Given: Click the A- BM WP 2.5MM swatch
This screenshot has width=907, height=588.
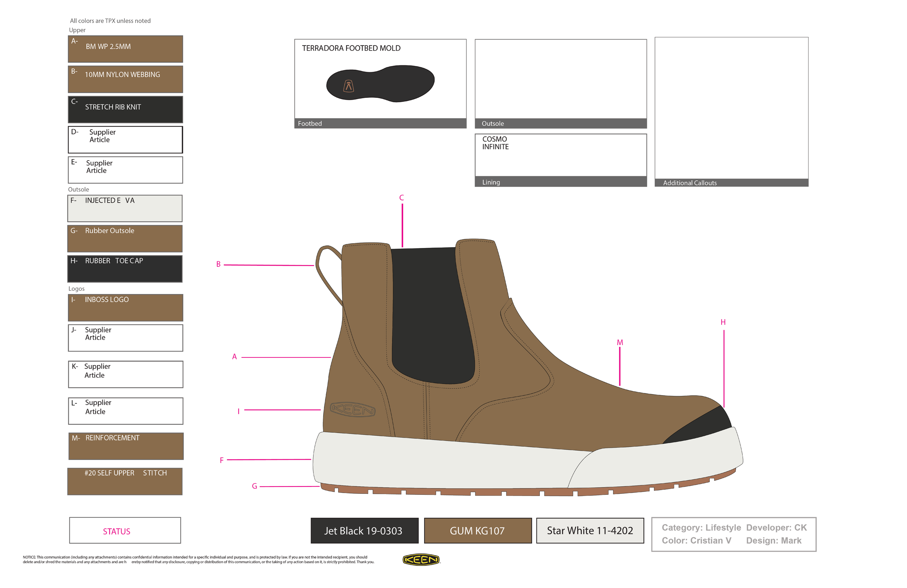Looking at the screenshot, I should click(x=126, y=49).
